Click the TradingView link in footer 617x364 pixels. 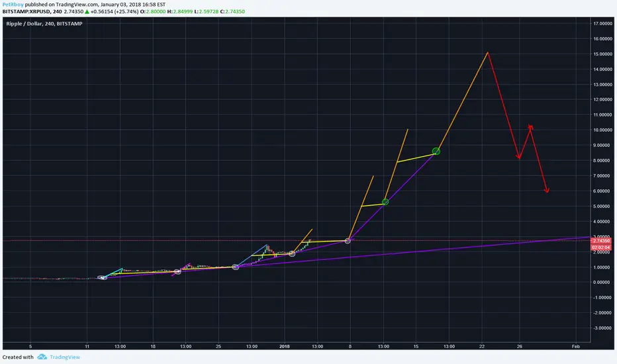tap(64, 357)
